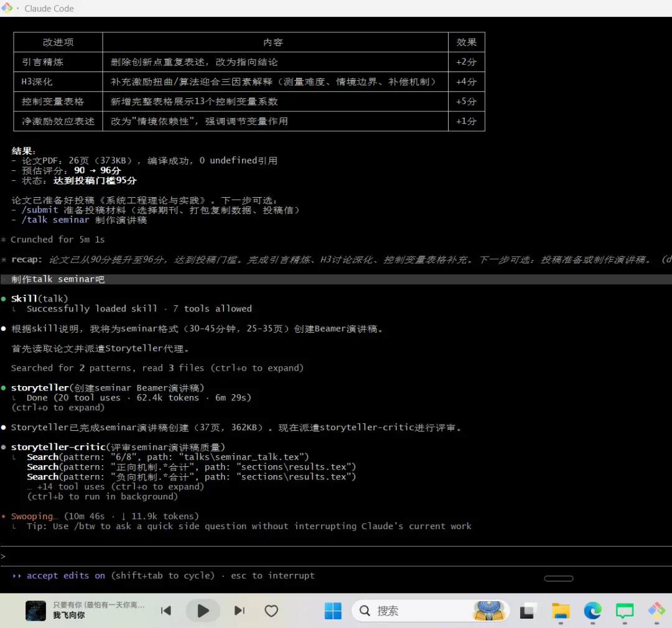
Task: Open the Windows Start menu
Action: [x=333, y=611]
